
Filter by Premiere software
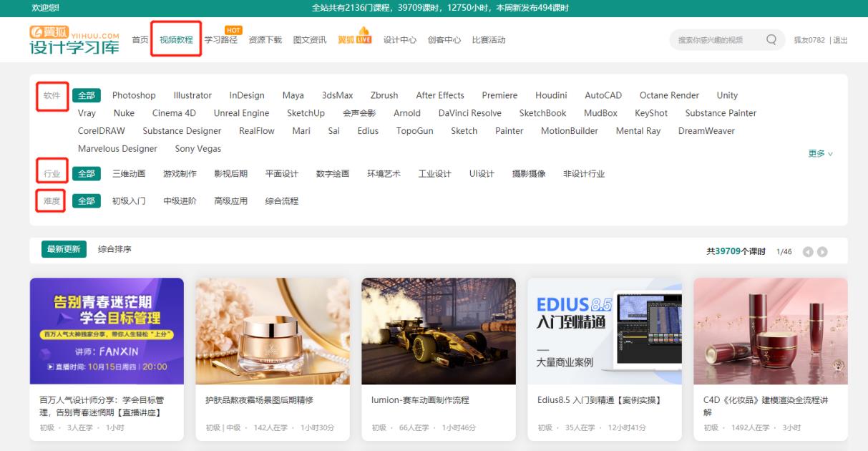coord(499,95)
